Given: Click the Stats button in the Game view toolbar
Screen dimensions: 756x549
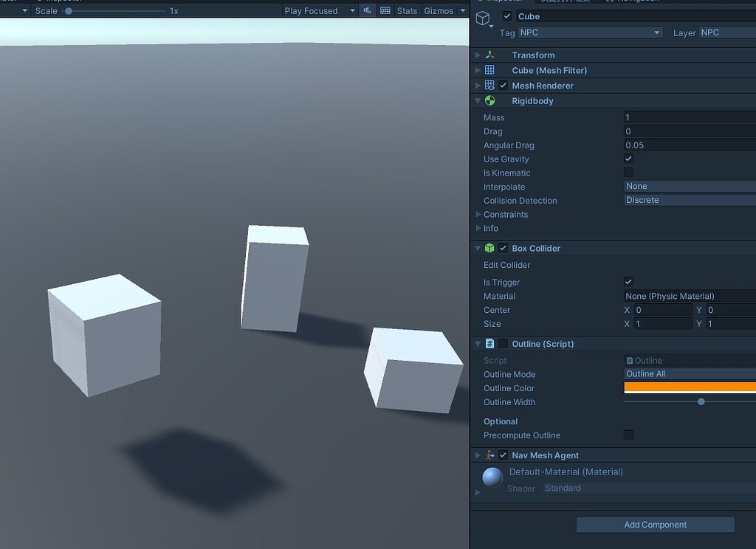Looking at the screenshot, I should tap(407, 10).
